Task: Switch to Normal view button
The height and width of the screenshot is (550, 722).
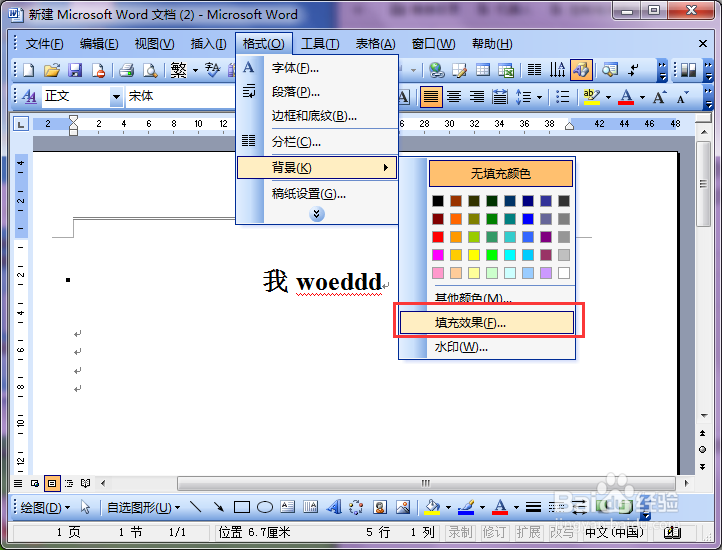Action: (18, 483)
